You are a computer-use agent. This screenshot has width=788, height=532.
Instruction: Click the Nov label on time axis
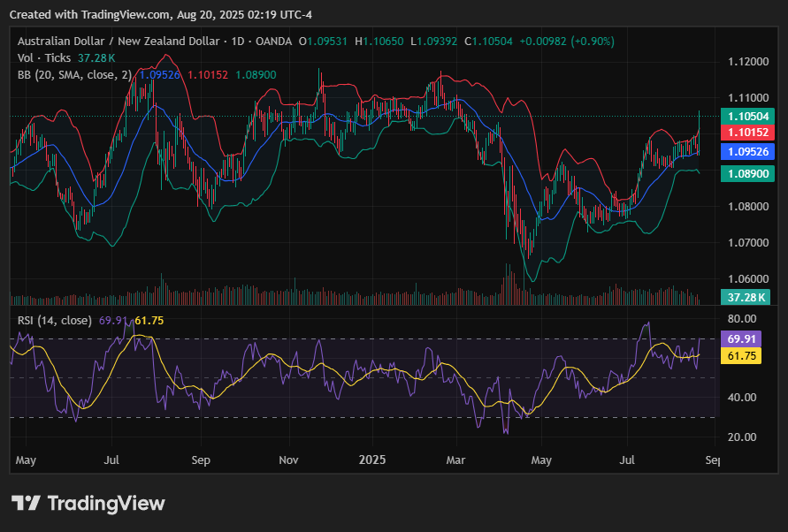tap(288, 460)
